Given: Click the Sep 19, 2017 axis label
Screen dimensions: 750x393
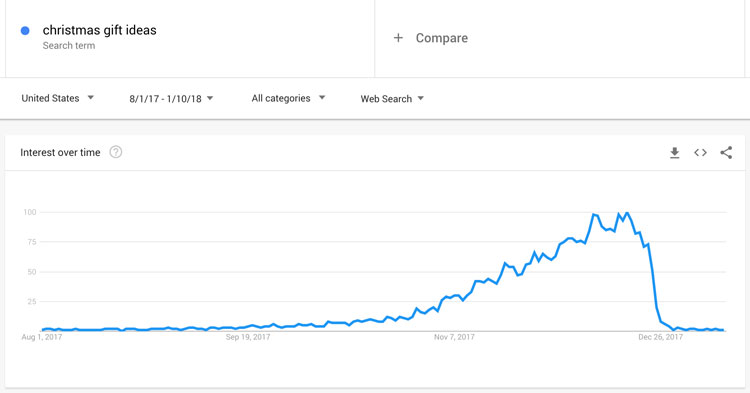Looking at the screenshot, I should (248, 337).
